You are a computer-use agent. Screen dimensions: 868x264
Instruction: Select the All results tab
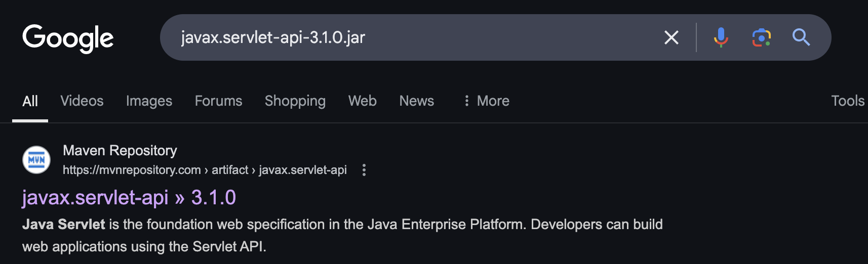pos(30,101)
